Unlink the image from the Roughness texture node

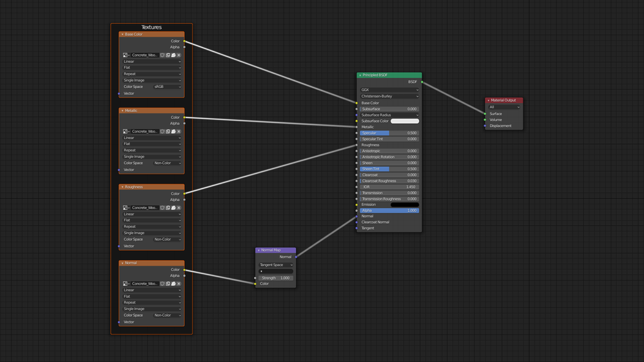point(179,207)
